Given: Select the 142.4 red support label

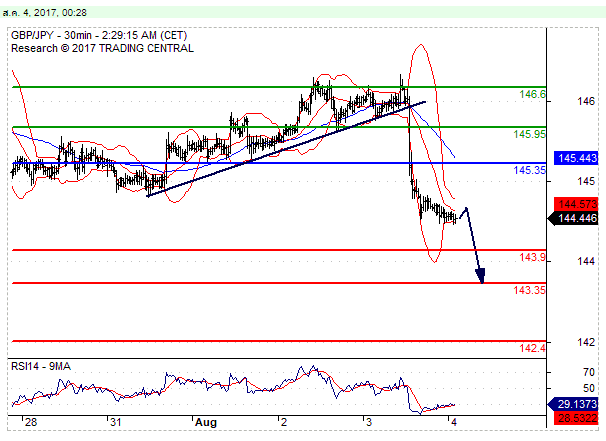Looking at the screenshot, I should click(532, 348).
